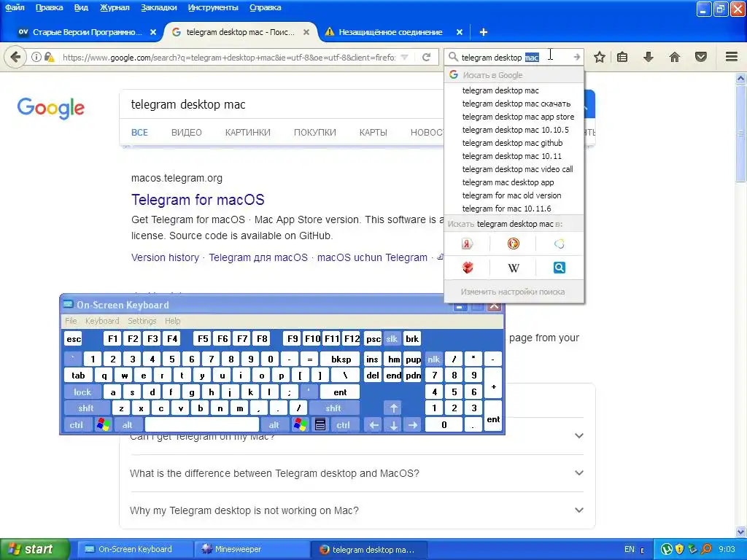Click the context menu key on On-Screen Keyboard
The image size is (747, 560).
point(320,424)
